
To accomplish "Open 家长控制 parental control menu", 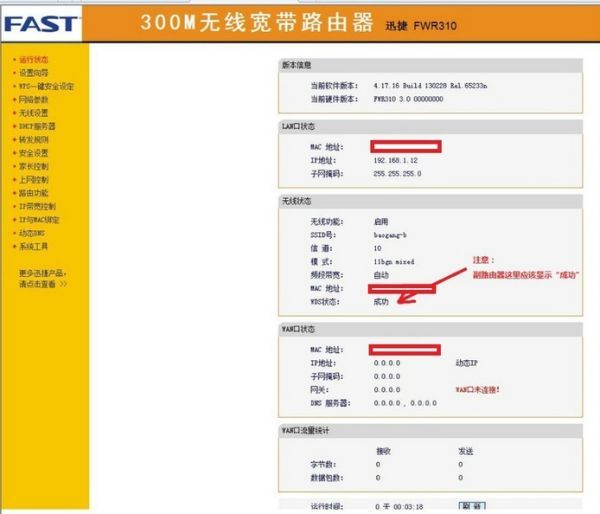I will [x=34, y=166].
